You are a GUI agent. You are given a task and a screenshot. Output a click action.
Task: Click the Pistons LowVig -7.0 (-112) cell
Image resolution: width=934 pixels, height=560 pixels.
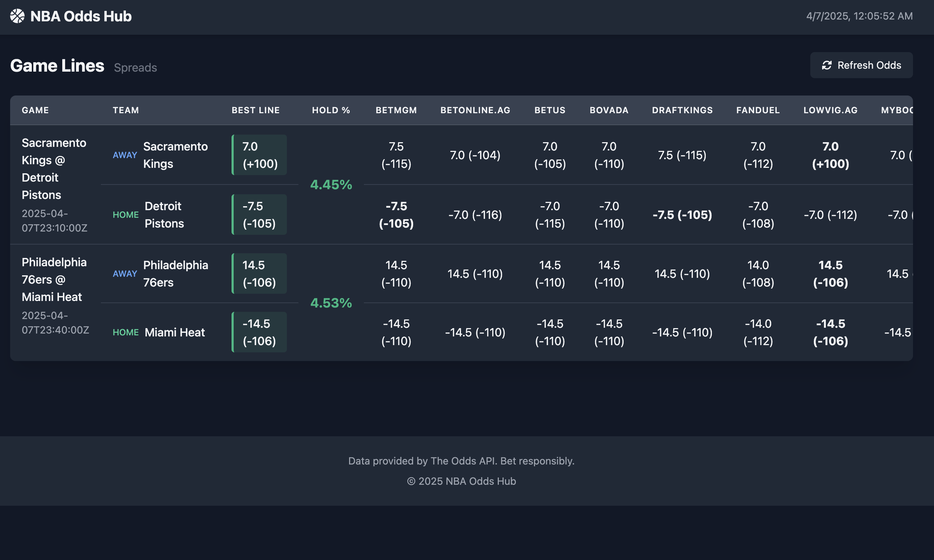tap(830, 214)
